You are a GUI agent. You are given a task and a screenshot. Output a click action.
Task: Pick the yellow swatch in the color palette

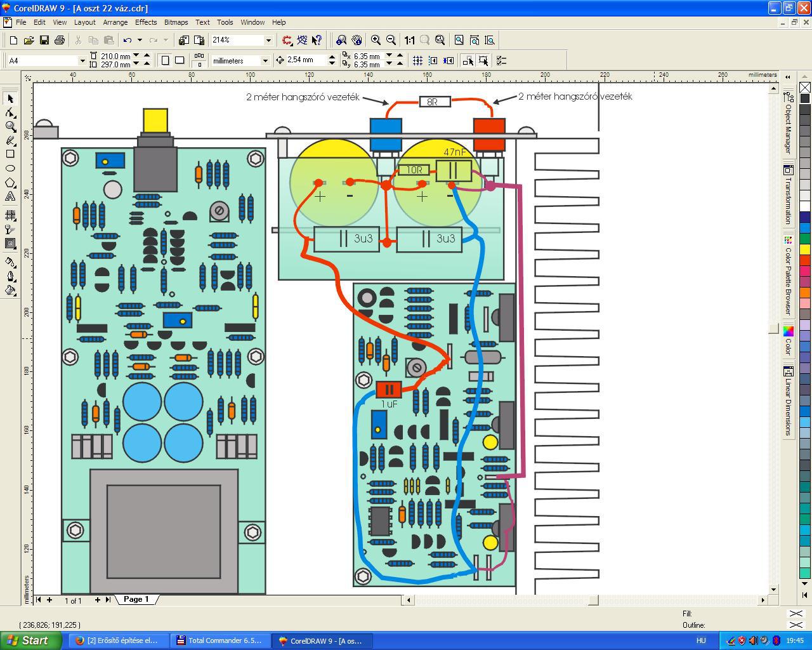[x=805, y=249]
